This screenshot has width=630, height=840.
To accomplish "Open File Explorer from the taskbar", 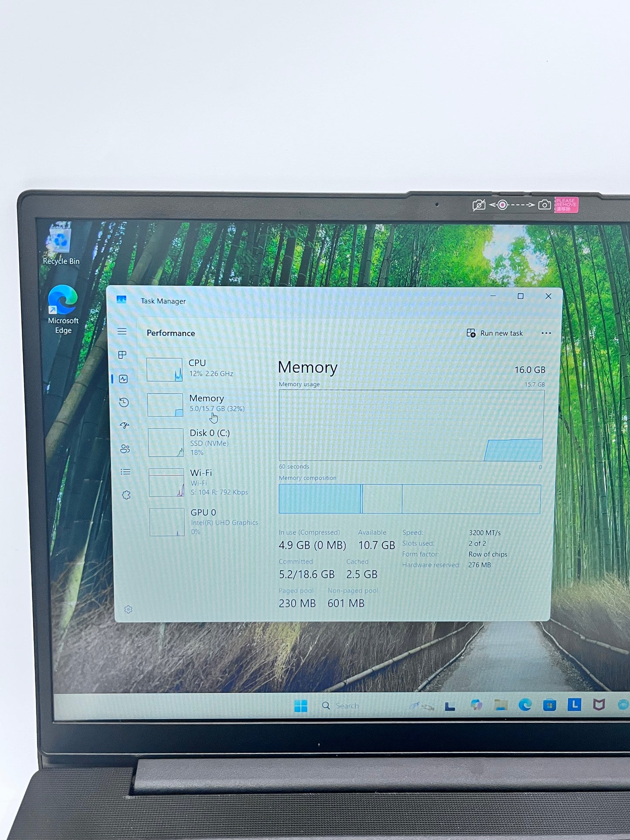I will click(501, 705).
